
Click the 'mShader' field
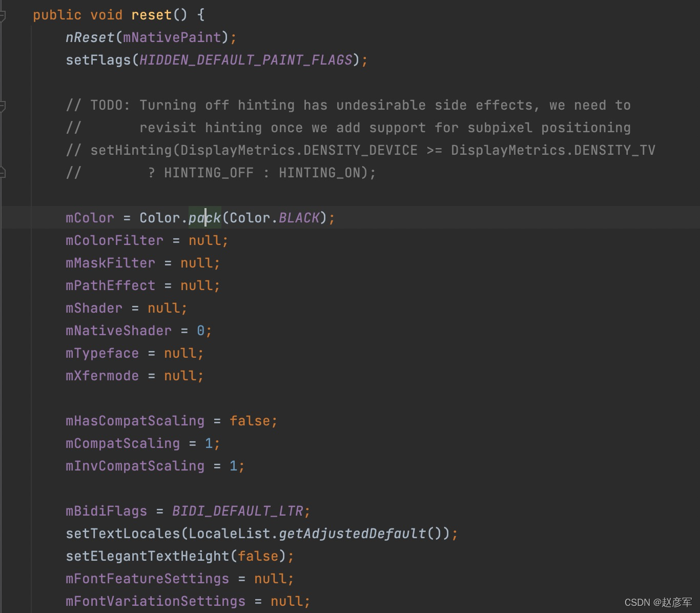pos(94,308)
